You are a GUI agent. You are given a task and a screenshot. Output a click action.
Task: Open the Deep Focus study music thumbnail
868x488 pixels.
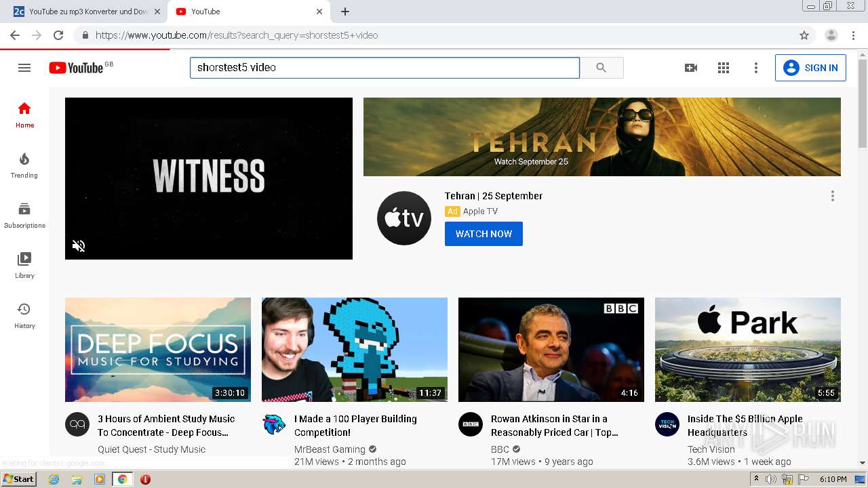pos(158,350)
